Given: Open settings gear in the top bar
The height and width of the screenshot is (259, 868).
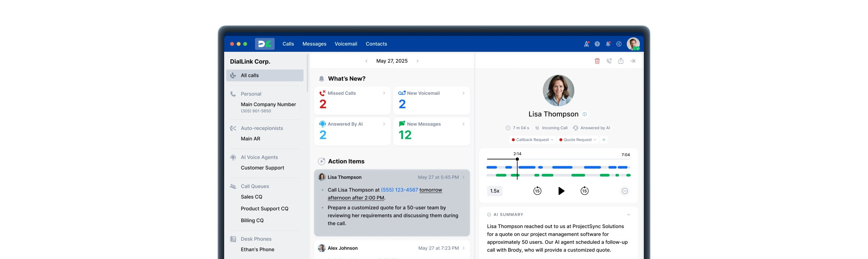Looking at the screenshot, I should click(619, 44).
